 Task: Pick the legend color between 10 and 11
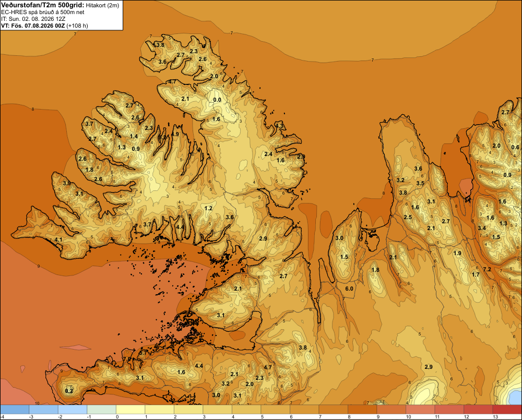pyautogui.click(x=420, y=410)
